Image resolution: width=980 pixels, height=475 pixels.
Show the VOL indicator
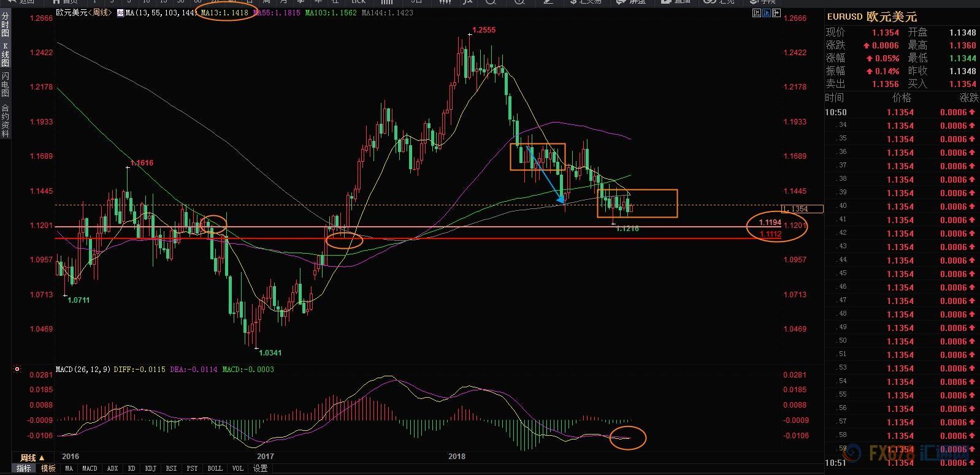(x=238, y=468)
